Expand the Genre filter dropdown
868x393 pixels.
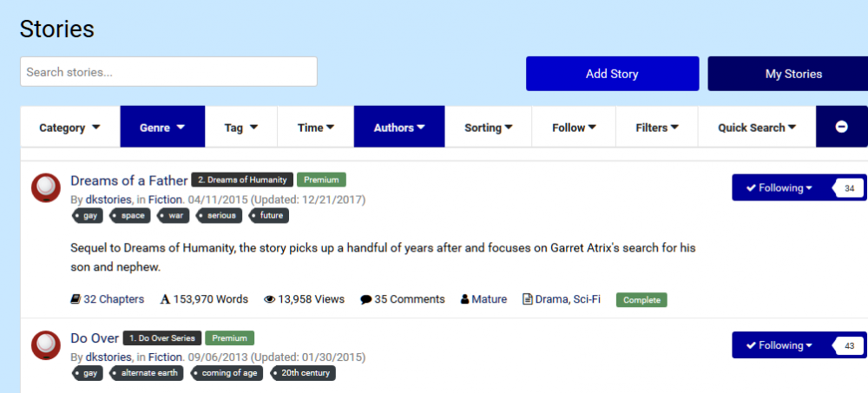[162, 128]
